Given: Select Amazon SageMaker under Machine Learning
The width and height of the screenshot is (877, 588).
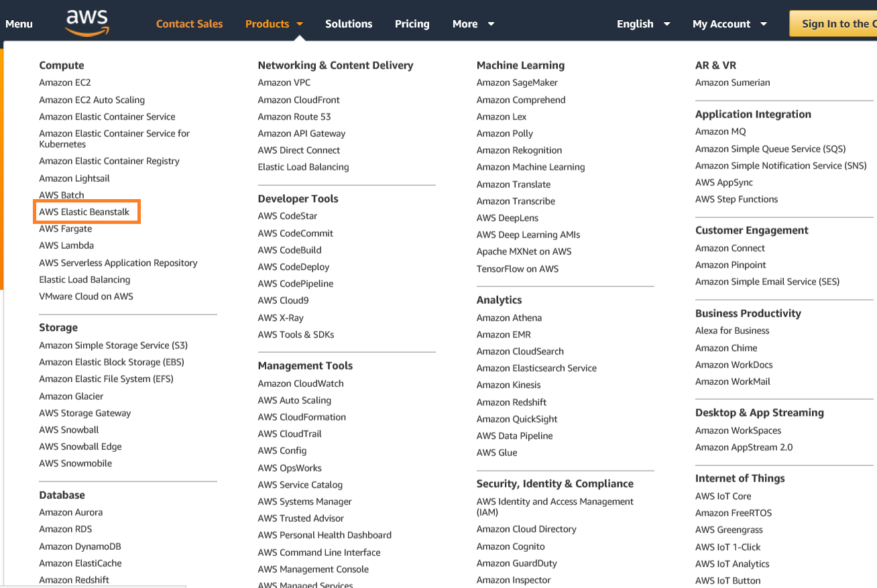Looking at the screenshot, I should 516,82.
